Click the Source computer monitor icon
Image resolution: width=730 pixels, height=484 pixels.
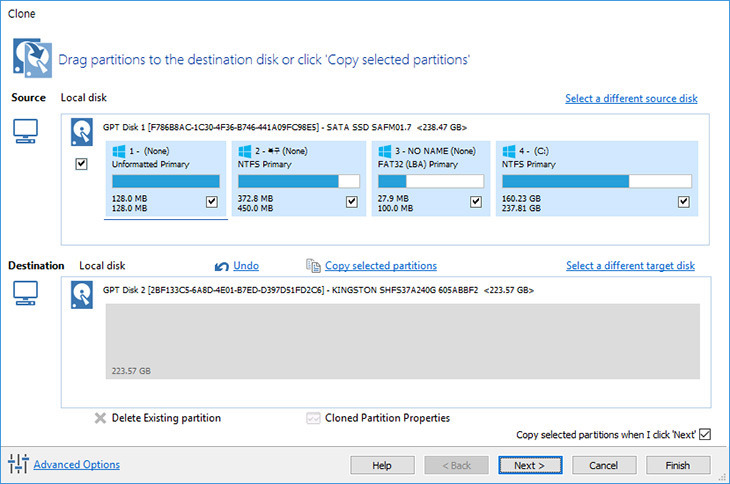click(25, 131)
